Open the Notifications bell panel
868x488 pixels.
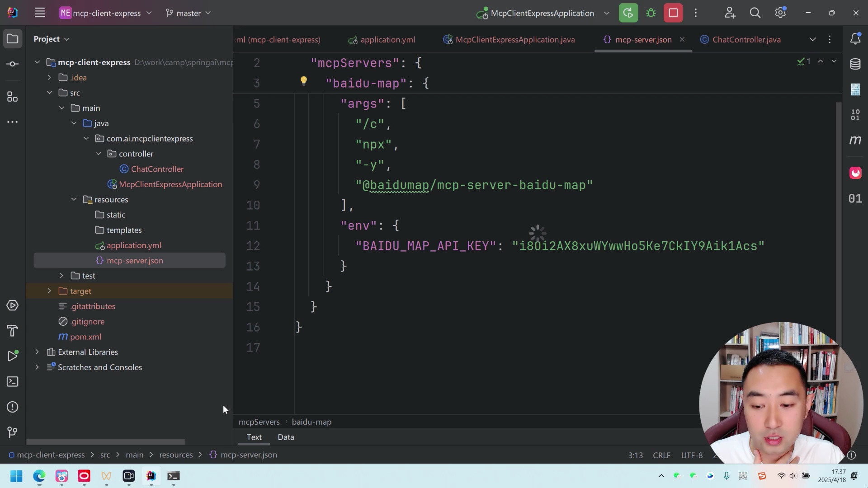[x=855, y=39]
